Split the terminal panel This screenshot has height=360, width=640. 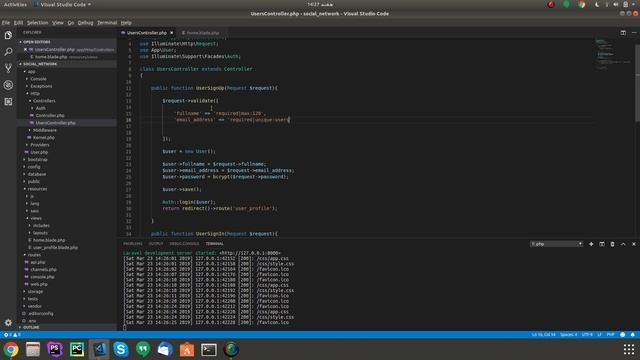point(602,244)
